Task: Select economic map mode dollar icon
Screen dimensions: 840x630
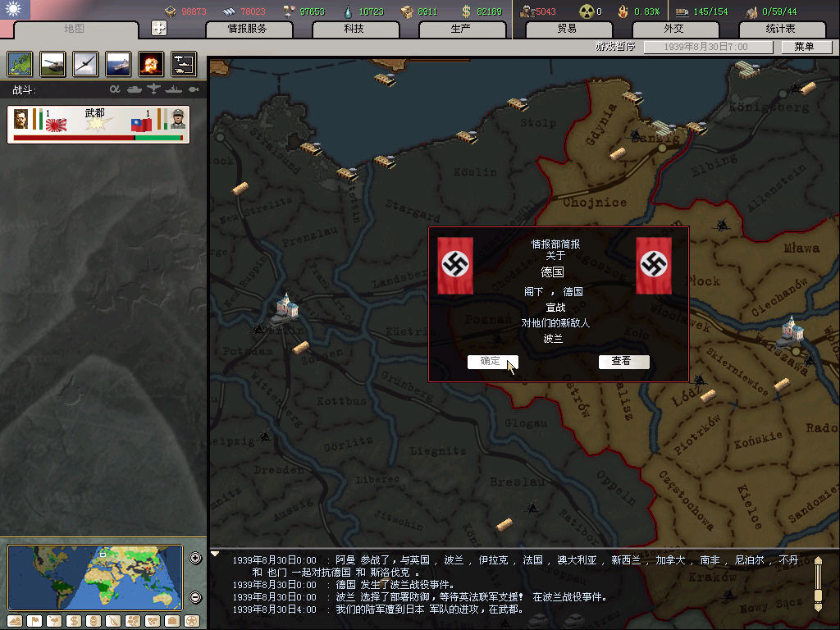Action: (74, 621)
